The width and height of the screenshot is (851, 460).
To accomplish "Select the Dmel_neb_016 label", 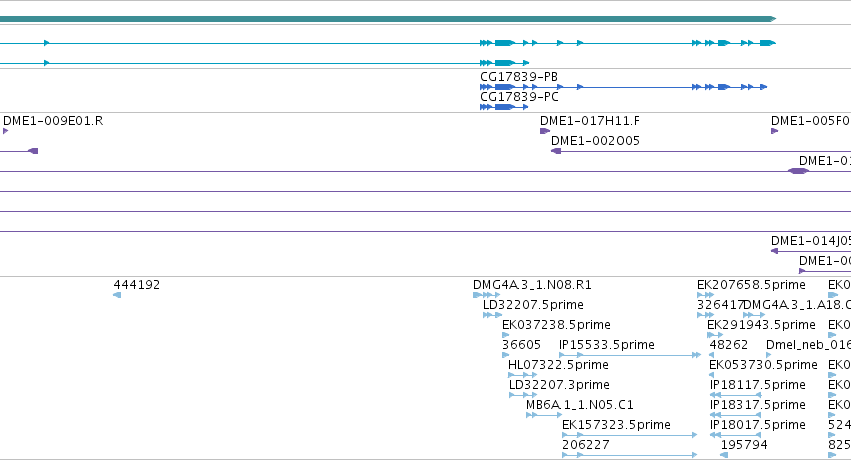I will (808, 345).
